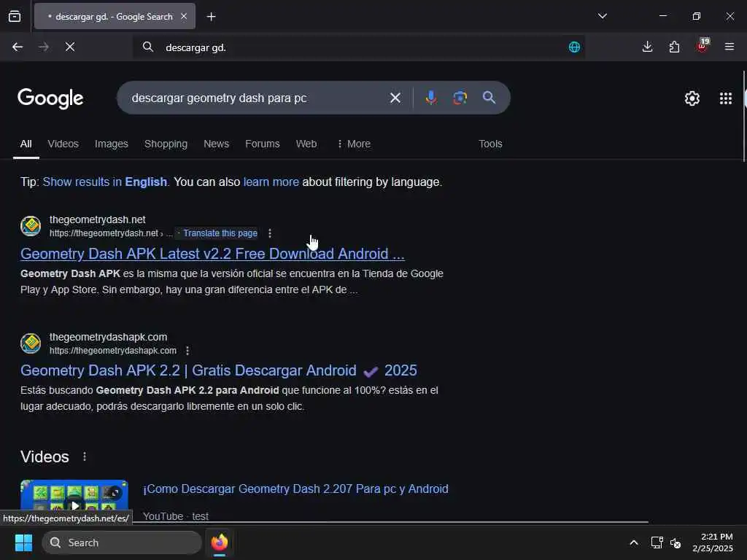Click 'Show results in English' link

click(105, 182)
